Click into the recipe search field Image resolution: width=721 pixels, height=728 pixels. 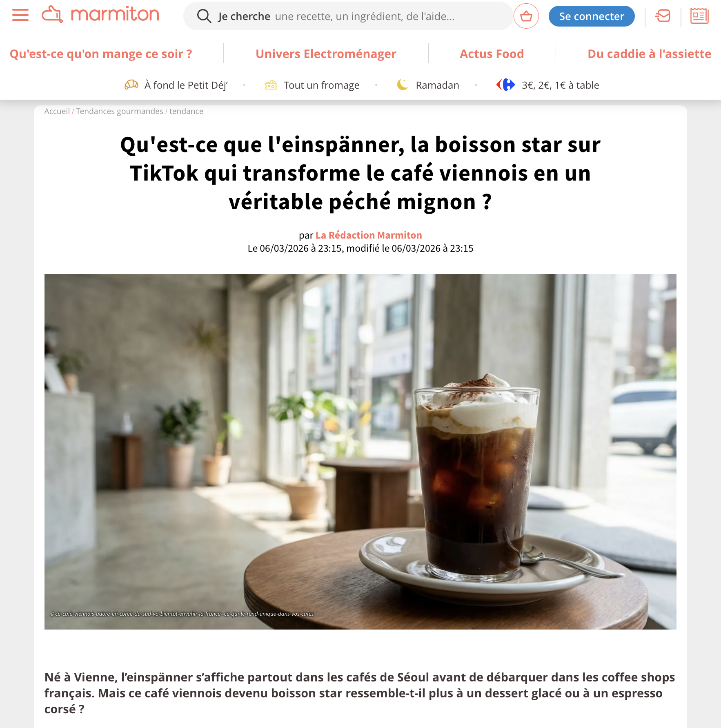click(348, 16)
